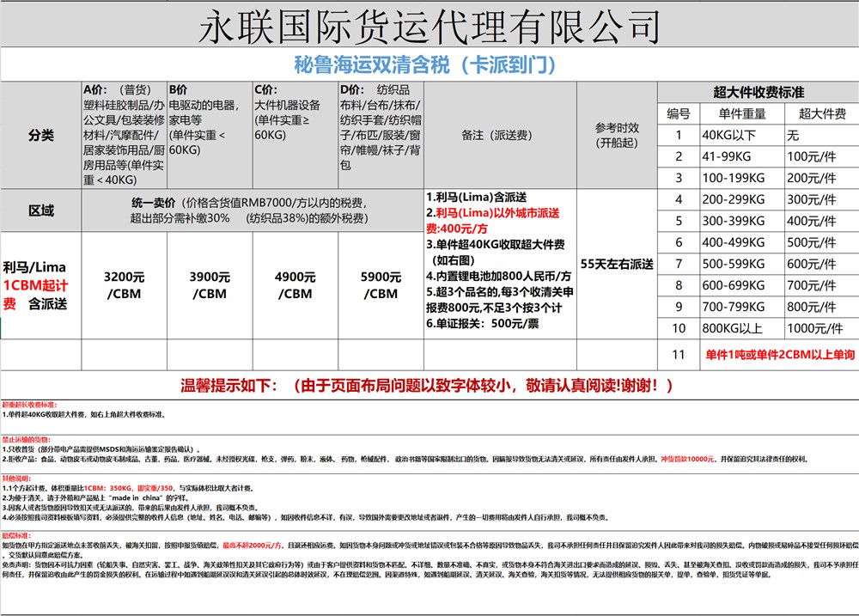Click the company title 永联国际货运代理有限公司

point(429,27)
